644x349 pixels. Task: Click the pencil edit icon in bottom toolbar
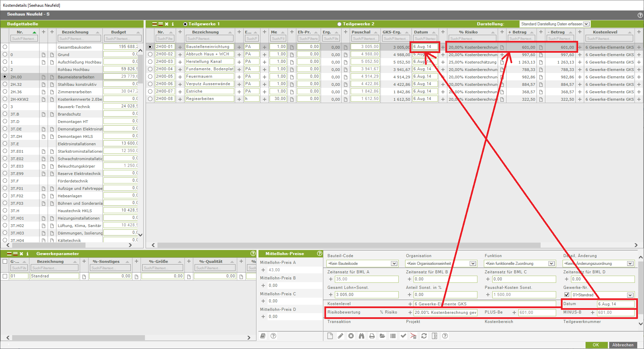341,336
